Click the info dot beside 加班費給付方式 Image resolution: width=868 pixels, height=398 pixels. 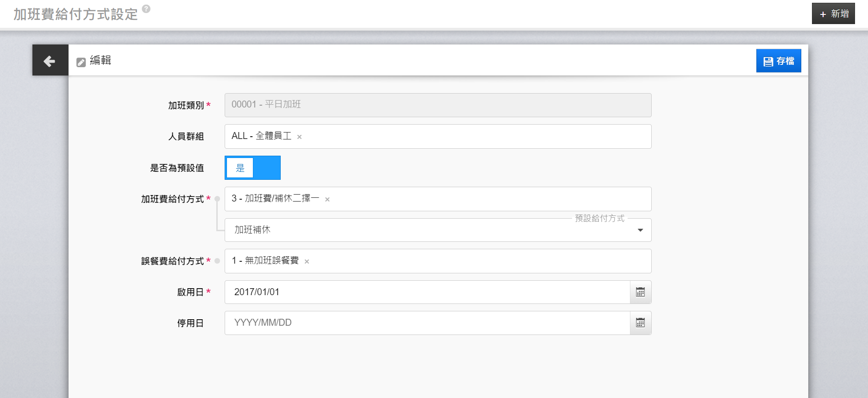tap(217, 199)
